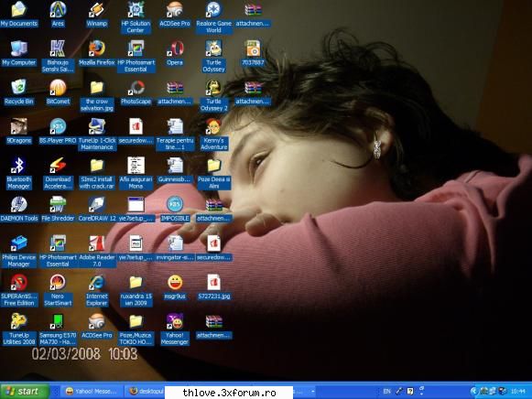This screenshot has width=532, height=399.
Task: Select Samsung E570 MA730 - Ha... shortcut
Action: click(58, 329)
